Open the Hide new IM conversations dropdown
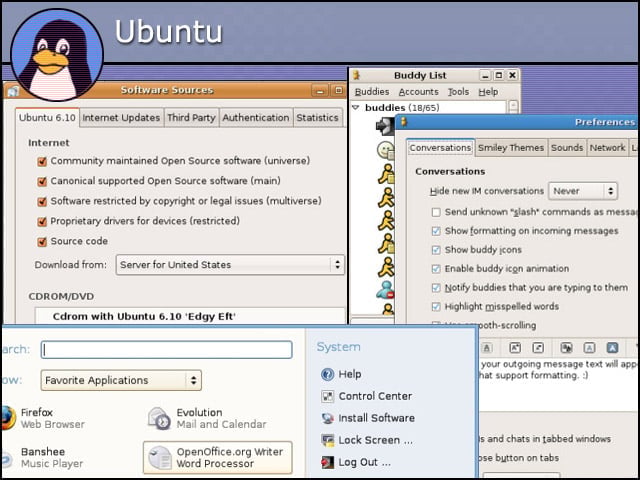The height and width of the screenshot is (480, 640). [x=583, y=191]
